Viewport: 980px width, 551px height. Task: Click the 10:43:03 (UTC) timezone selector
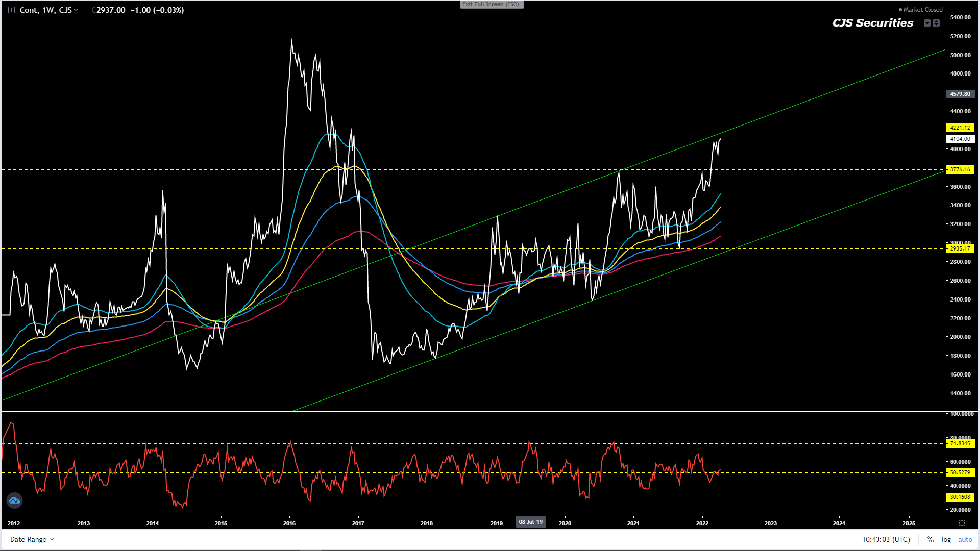coord(886,539)
